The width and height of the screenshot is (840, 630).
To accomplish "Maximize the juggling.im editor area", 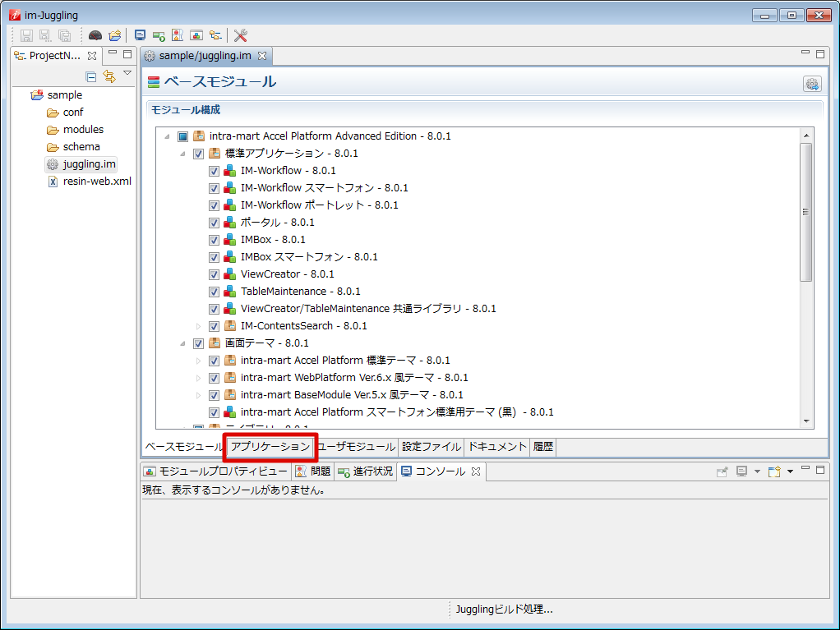I will tap(820, 53).
